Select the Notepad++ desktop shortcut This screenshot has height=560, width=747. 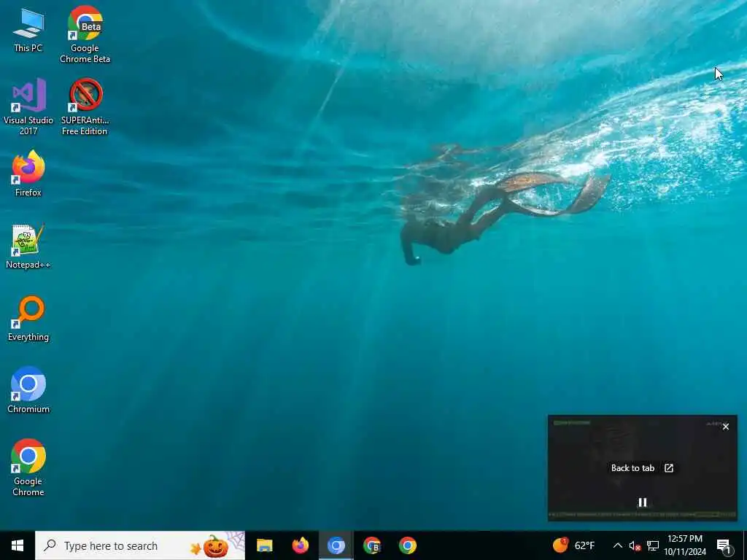[28, 246]
